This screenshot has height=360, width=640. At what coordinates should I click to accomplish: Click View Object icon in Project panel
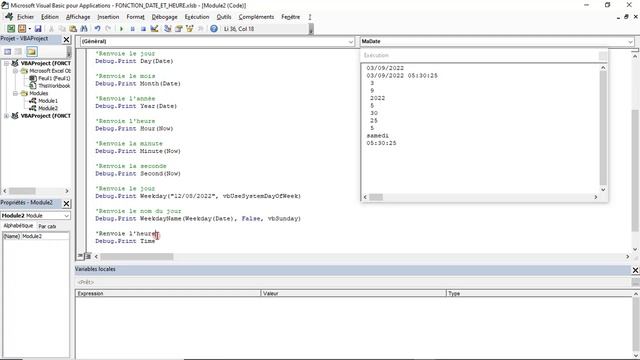coord(18,51)
